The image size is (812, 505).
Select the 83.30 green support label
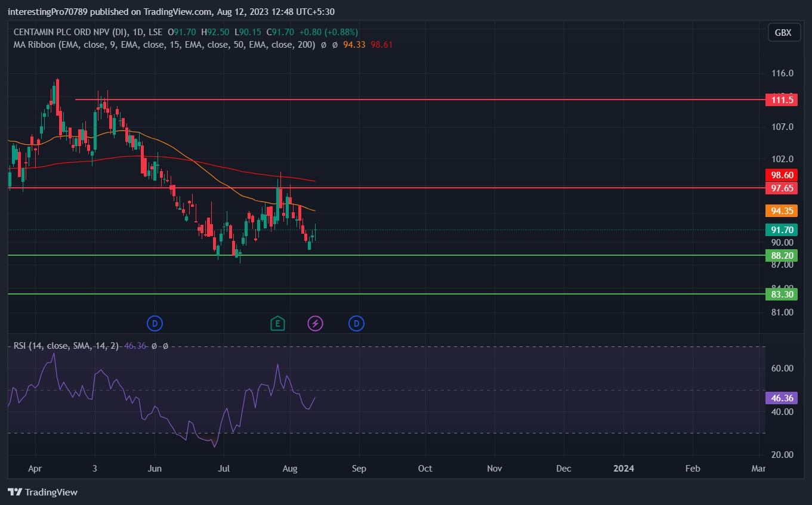[782, 294]
